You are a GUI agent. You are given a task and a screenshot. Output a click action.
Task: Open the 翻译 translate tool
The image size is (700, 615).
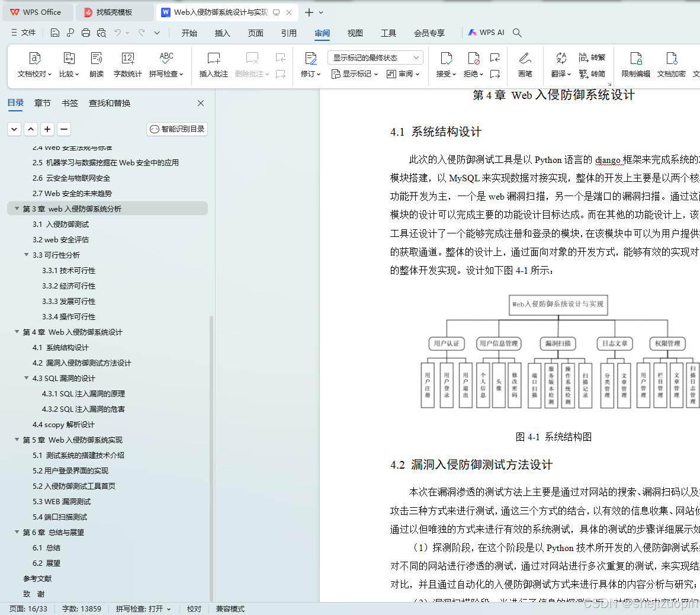(x=561, y=65)
